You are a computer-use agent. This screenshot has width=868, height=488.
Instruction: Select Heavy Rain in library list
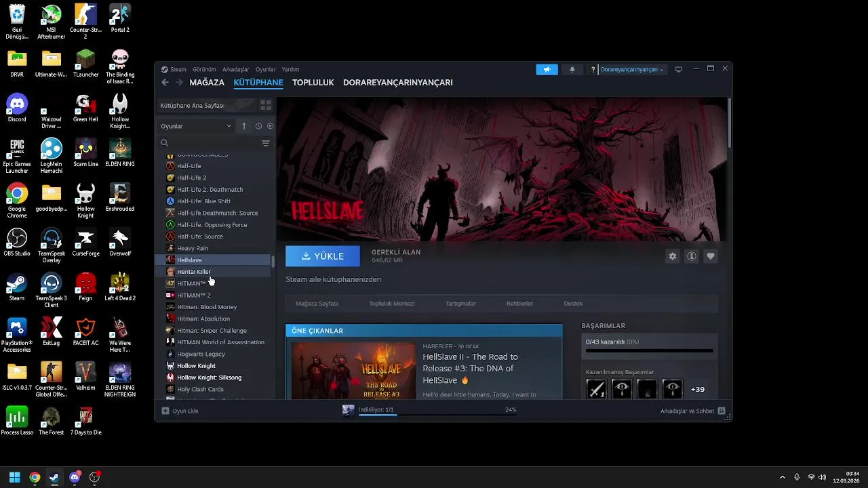(x=193, y=249)
